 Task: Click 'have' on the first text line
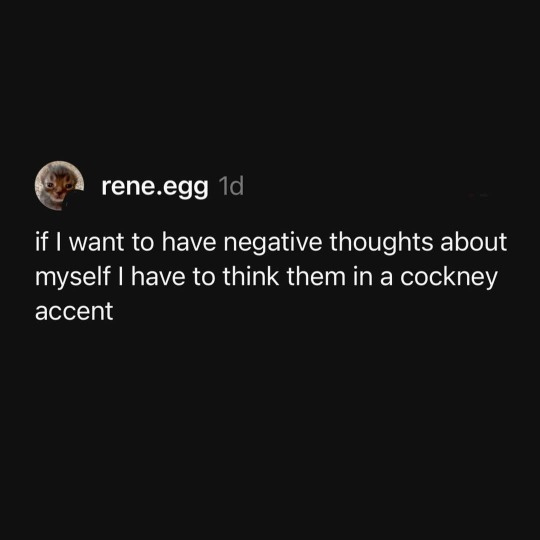pyautogui.click(x=188, y=242)
